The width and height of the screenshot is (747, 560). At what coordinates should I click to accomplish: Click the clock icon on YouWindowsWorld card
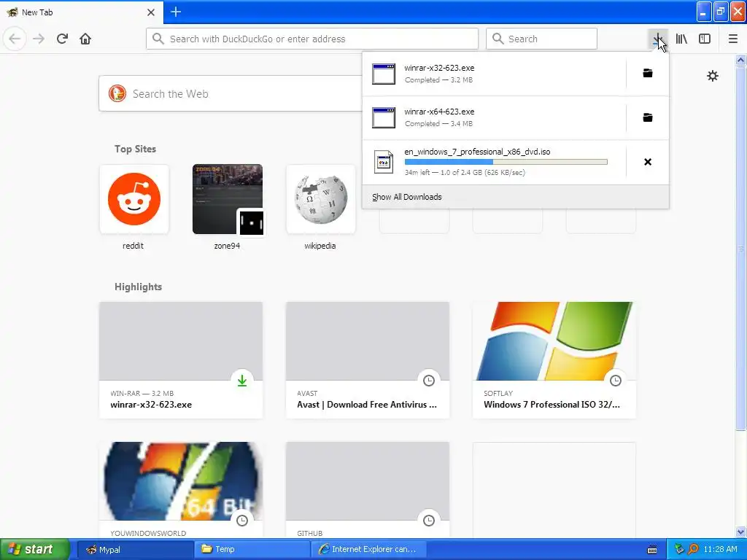coord(242,520)
